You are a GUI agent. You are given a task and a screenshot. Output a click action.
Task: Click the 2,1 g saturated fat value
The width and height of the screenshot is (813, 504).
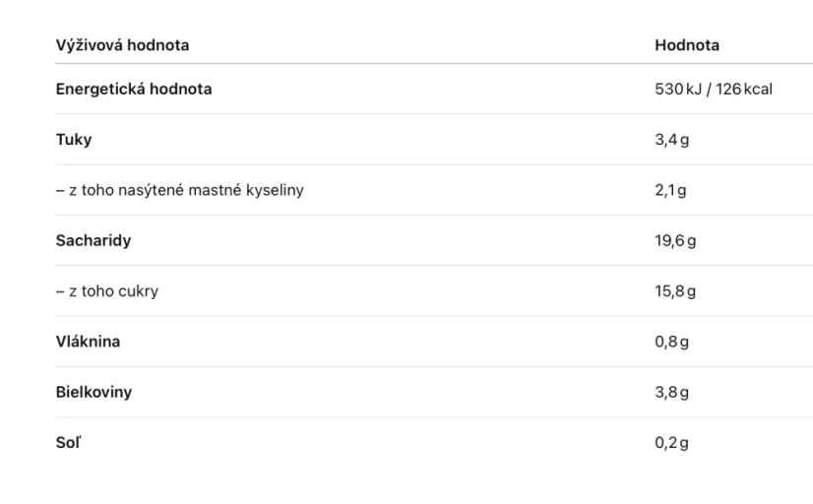point(670,190)
